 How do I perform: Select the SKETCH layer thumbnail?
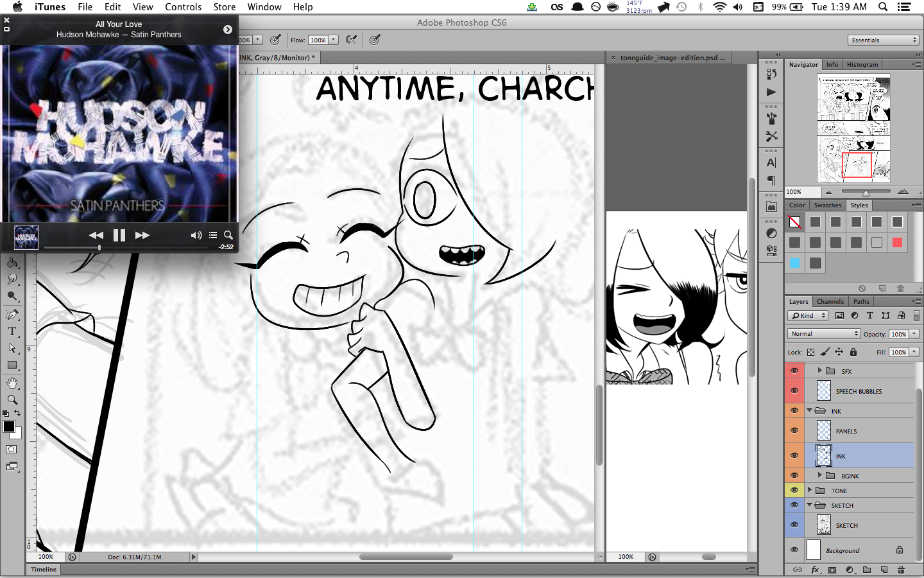pos(824,525)
